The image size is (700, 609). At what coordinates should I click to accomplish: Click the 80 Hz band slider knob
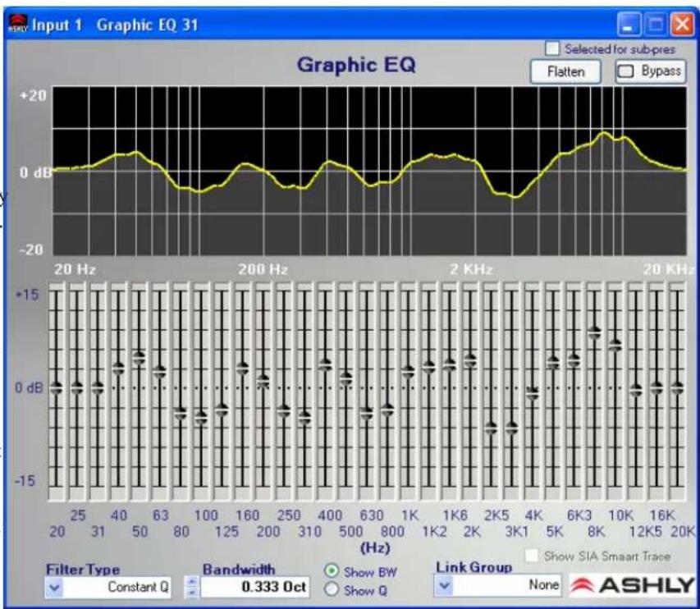tap(181, 413)
